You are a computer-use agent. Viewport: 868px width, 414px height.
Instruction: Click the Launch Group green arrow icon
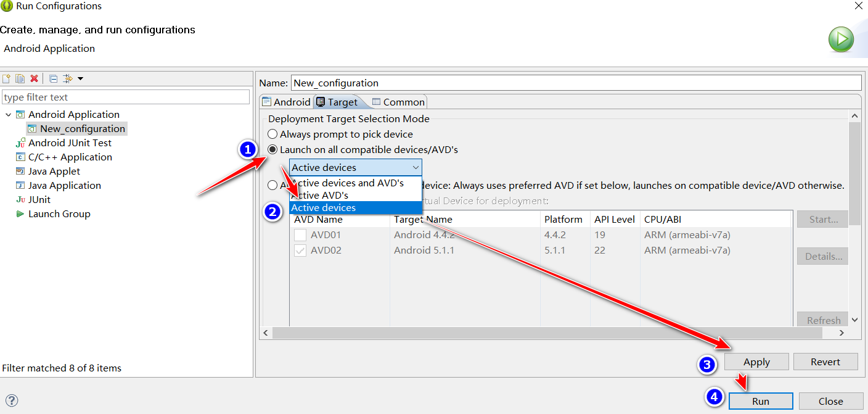20,214
